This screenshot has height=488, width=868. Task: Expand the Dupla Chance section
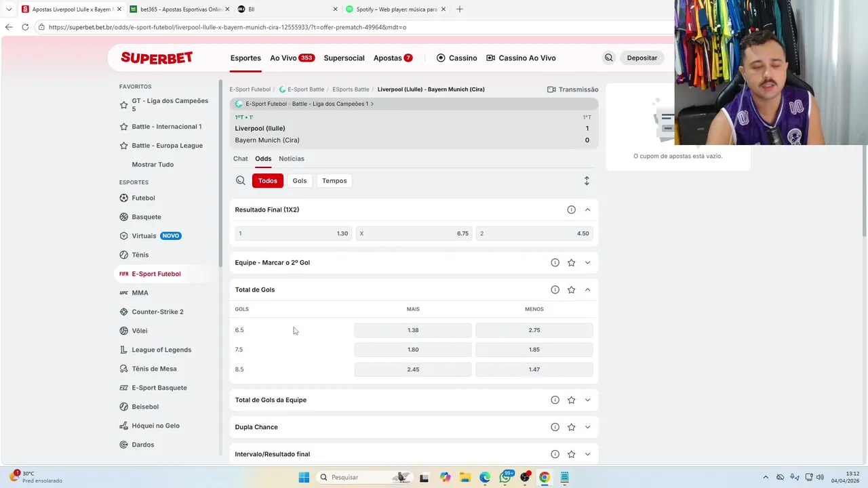pyautogui.click(x=587, y=427)
